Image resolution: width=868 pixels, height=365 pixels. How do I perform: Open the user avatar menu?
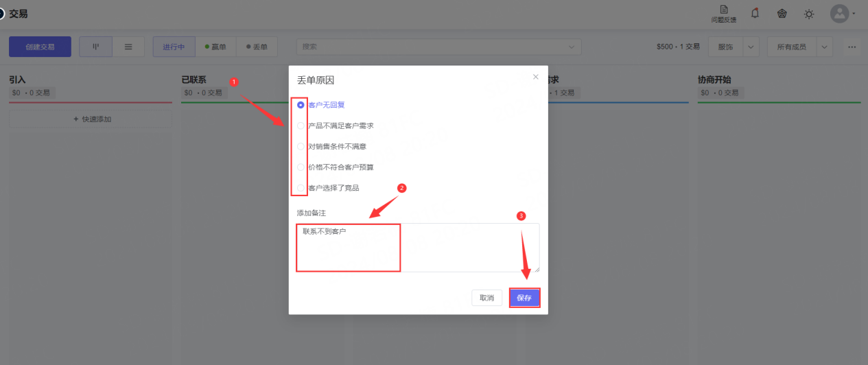click(x=839, y=13)
